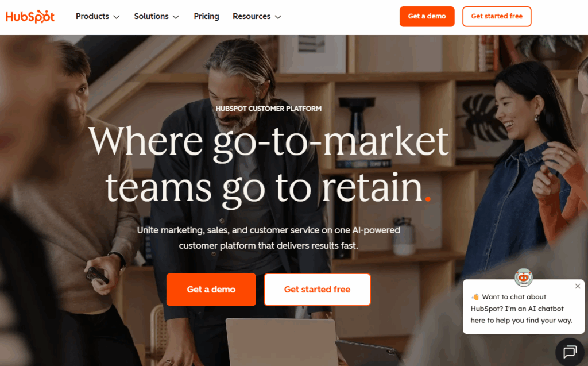Click the hero Get started free button
This screenshot has width=588, height=366.
[317, 290]
